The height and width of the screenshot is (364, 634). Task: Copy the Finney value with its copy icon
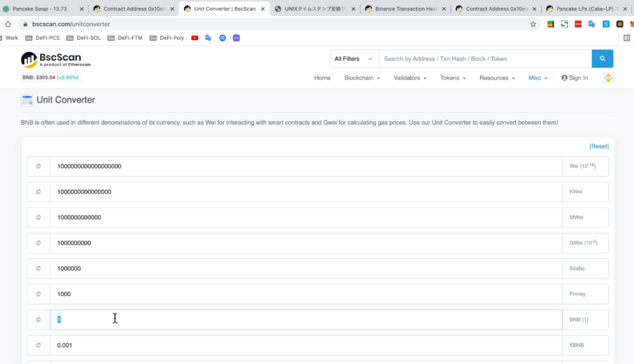pos(38,294)
